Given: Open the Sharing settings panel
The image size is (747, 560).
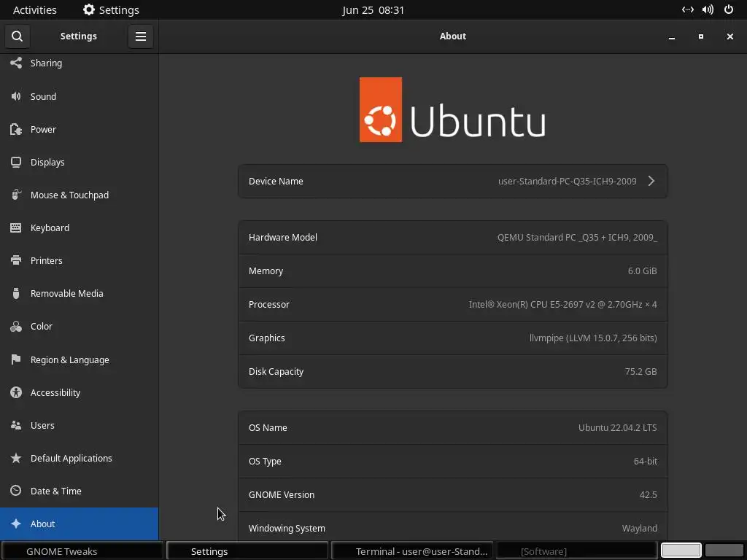Looking at the screenshot, I should click(x=79, y=63).
